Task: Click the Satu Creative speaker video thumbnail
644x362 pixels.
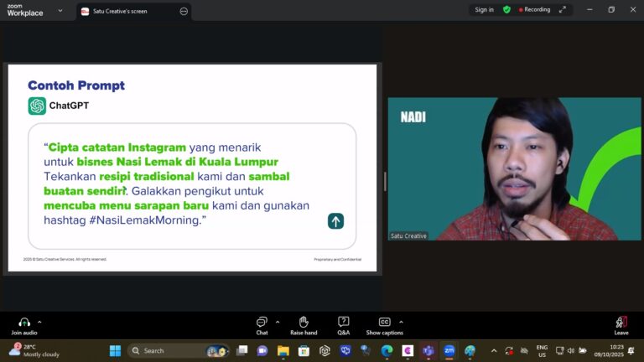Action: (x=513, y=169)
